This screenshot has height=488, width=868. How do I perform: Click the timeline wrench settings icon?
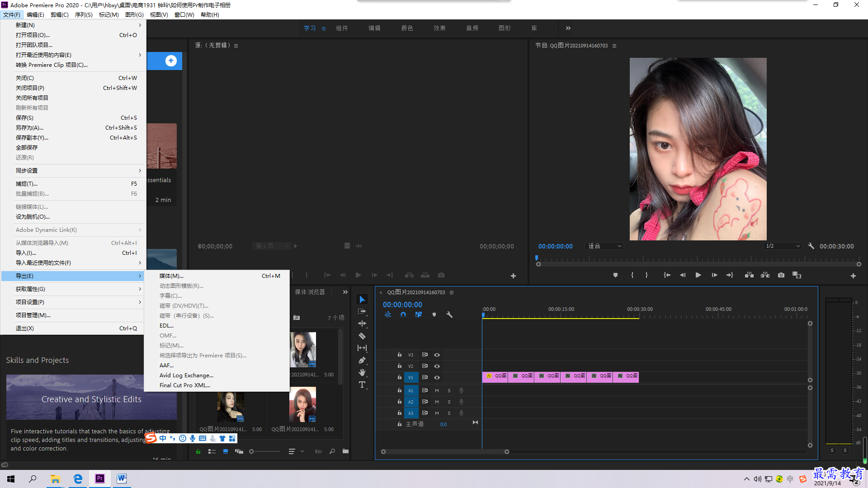pos(449,314)
